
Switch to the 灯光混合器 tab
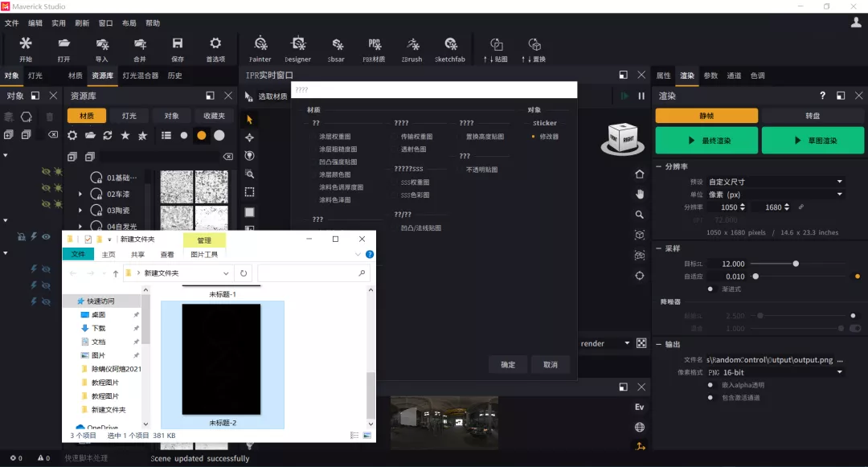click(x=140, y=76)
